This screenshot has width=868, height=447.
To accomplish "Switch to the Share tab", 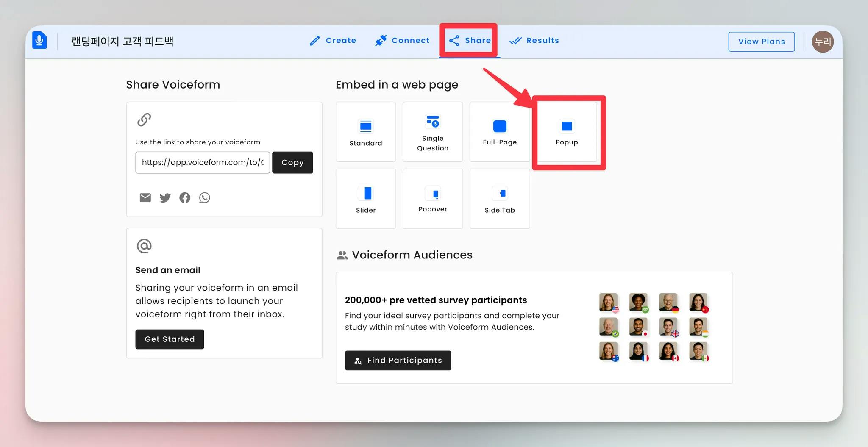I will (x=470, y=41).
